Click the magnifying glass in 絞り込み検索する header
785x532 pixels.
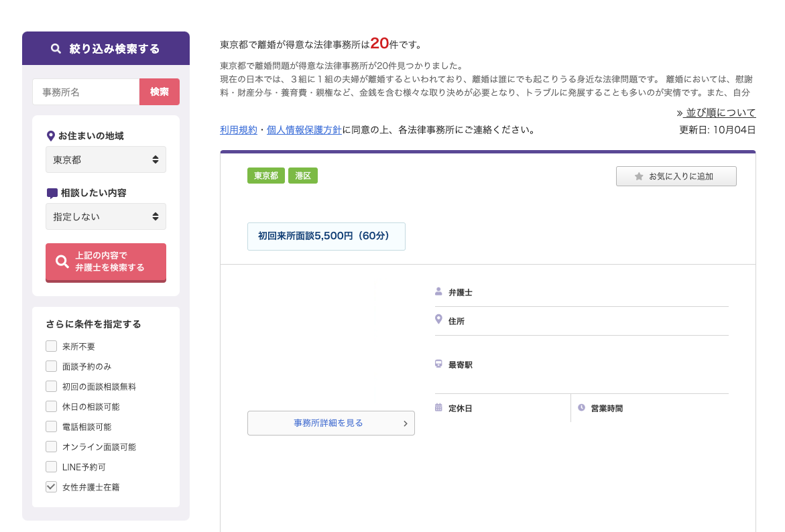click(55, 48)
